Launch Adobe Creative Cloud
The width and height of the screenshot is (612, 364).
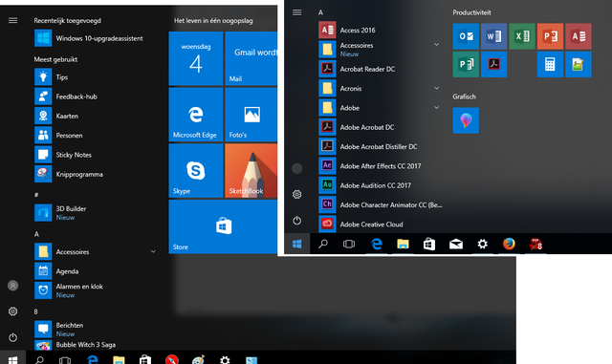[361, 225]
